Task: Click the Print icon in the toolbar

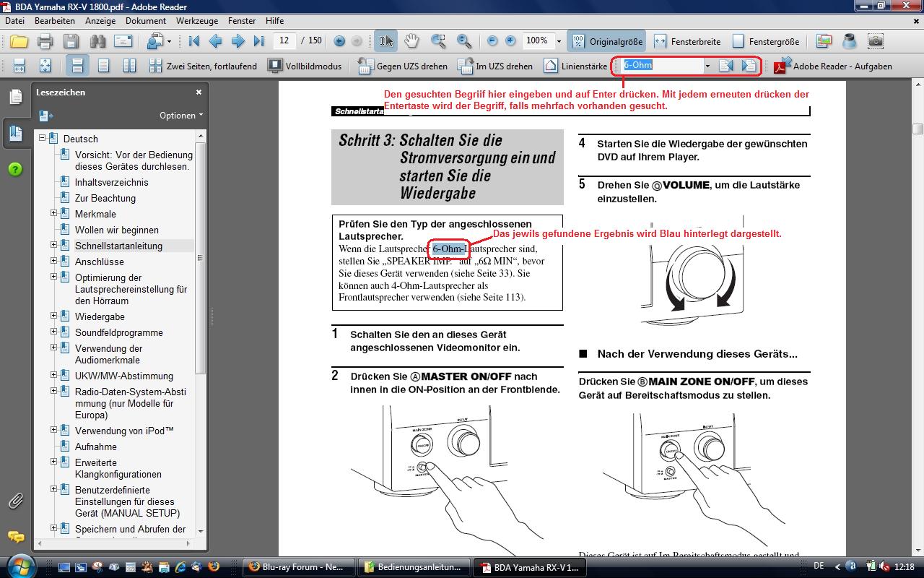Action: point(45,41)
